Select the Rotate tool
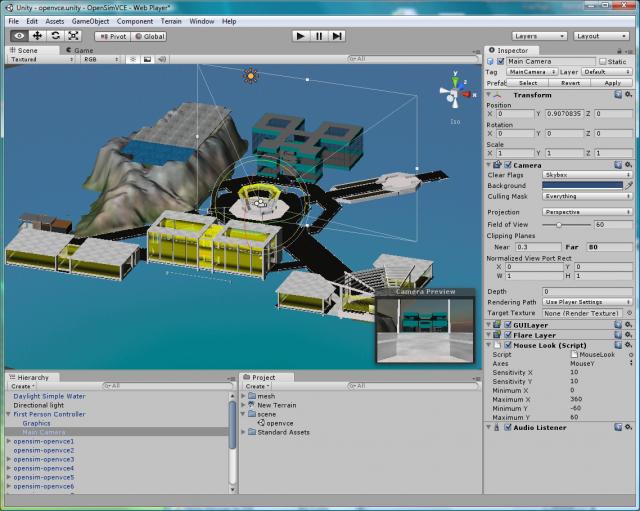 pyautogui.click(x=56, y=36)
